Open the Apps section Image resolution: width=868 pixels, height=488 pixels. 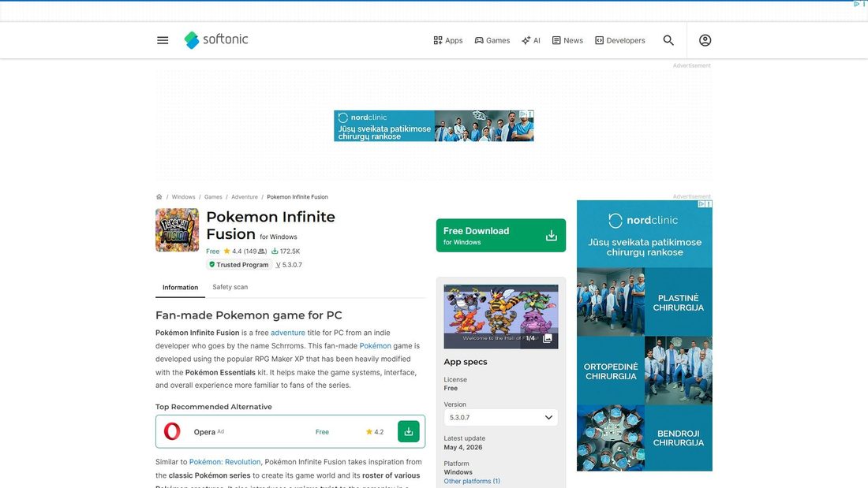[448, 40]
